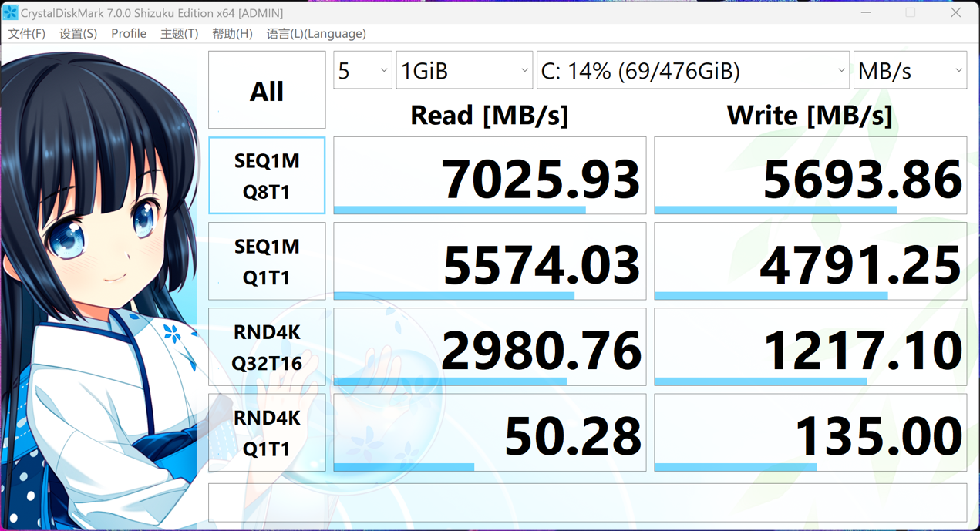The image size is (980, 531).
Task: Click the 7025.93 read result
Action: coord(490,176)
